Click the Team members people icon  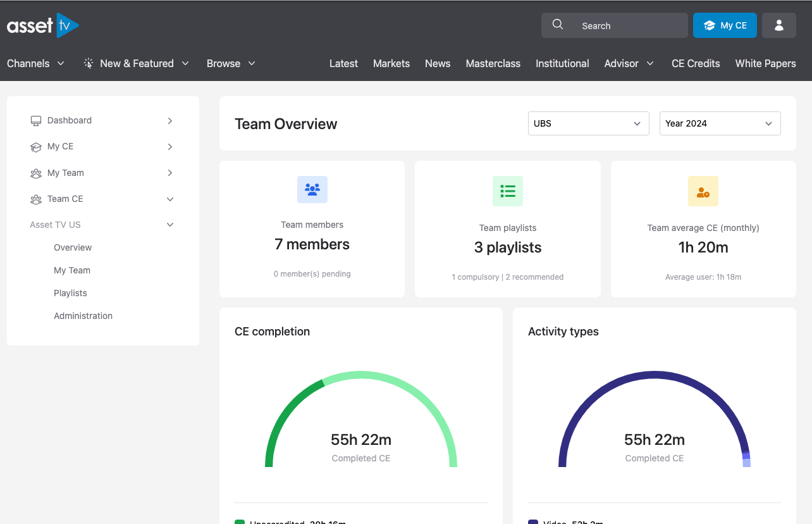pyautogui.click(x=312, y=189)
